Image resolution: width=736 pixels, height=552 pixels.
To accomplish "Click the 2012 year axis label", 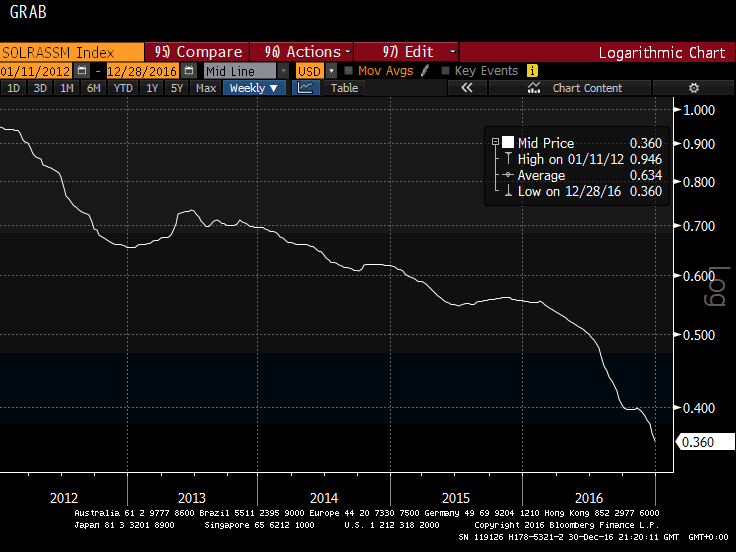I will click(64, 498).
